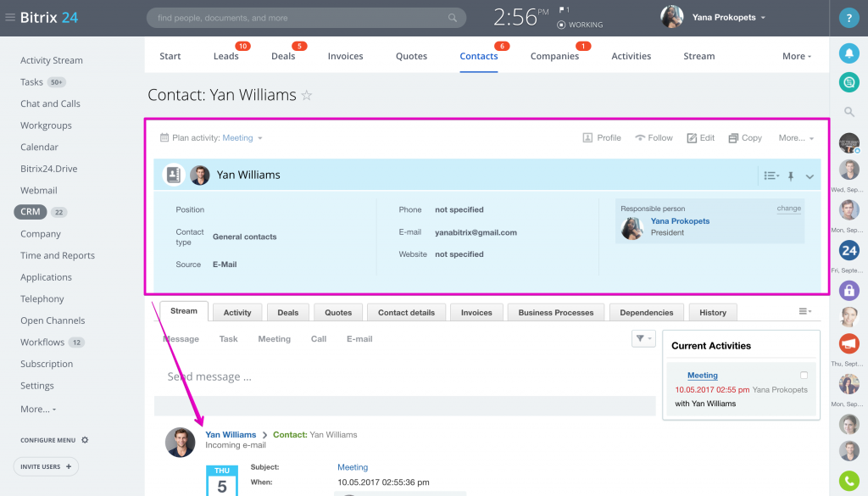The width and height of the screenshot is (868, 496).
Task: Open Companies in CRM menu
Action: click(554, 56)
